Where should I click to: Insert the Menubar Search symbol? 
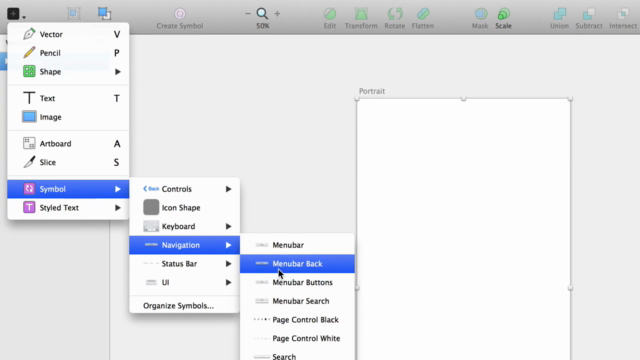point(297,301)
